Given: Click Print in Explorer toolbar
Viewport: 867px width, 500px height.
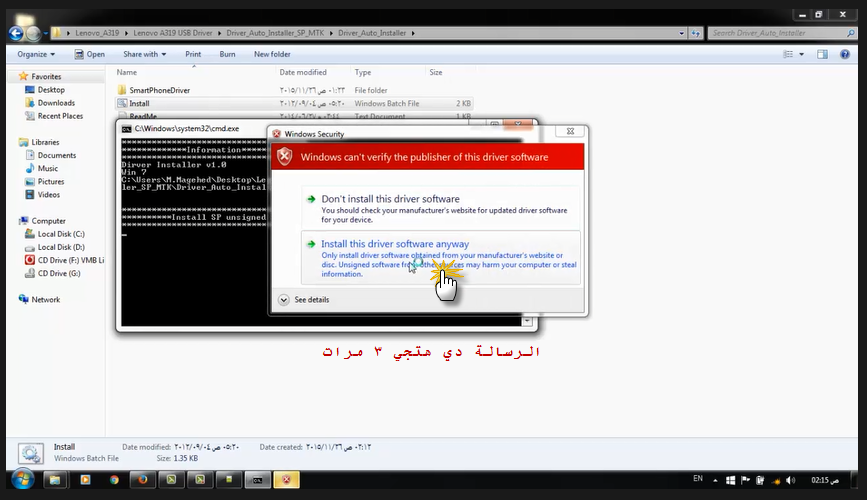Looking at the screenshot, I should coord(193,54).
